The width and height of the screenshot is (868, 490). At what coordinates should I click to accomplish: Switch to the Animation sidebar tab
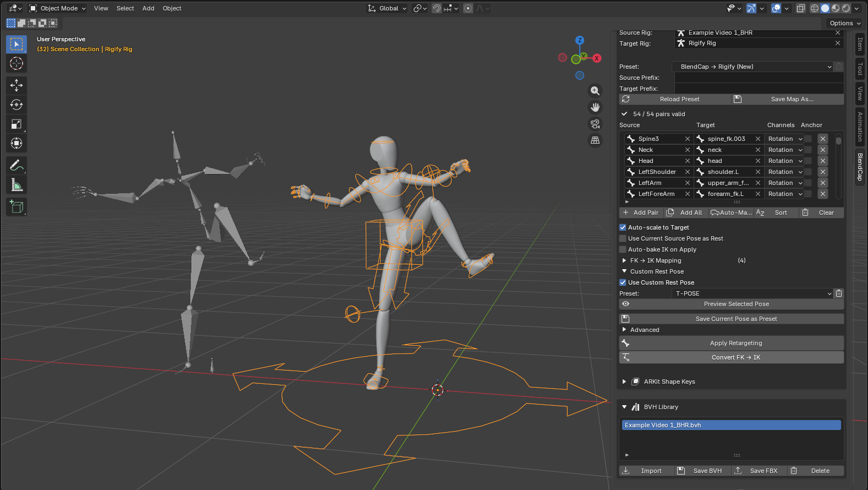pos(860,127)
